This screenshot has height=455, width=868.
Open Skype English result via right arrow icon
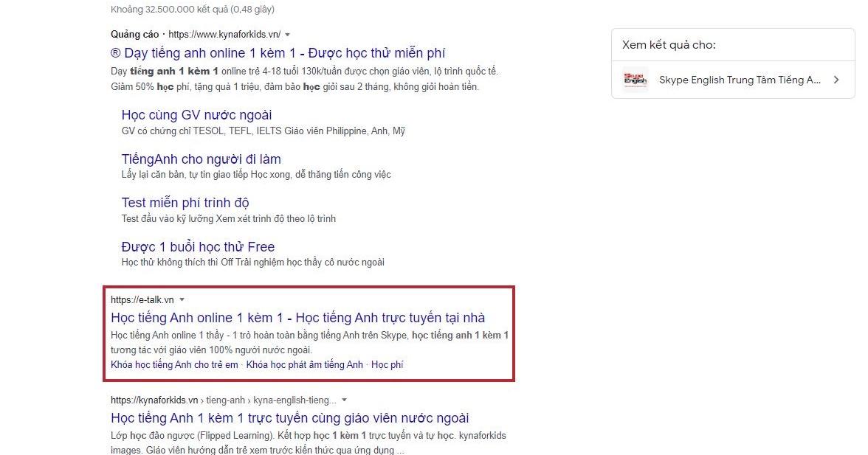836,80
